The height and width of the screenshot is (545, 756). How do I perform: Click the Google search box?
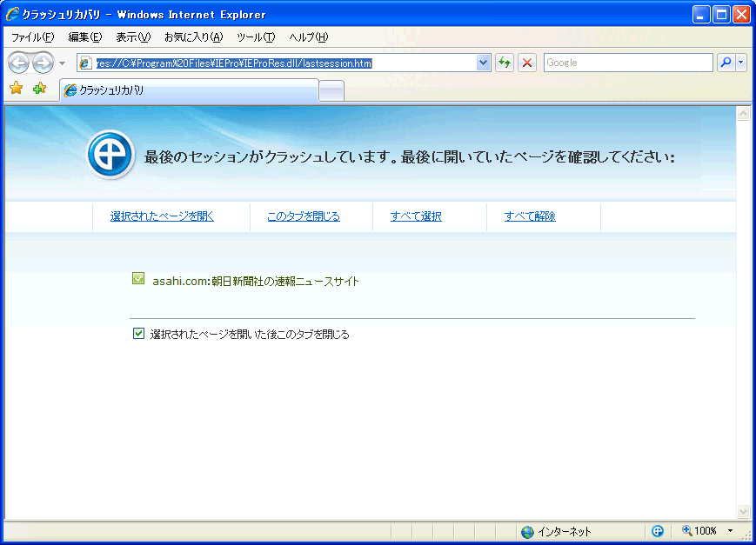point(628,63)
